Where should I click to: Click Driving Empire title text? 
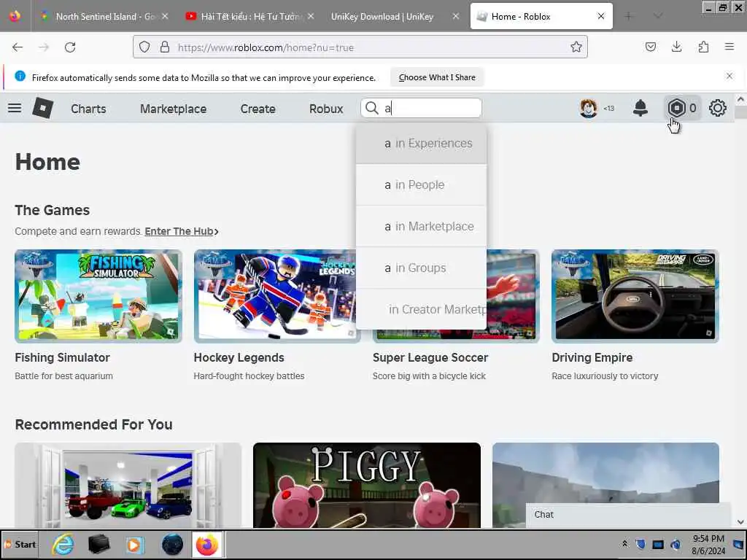point(592,357)
